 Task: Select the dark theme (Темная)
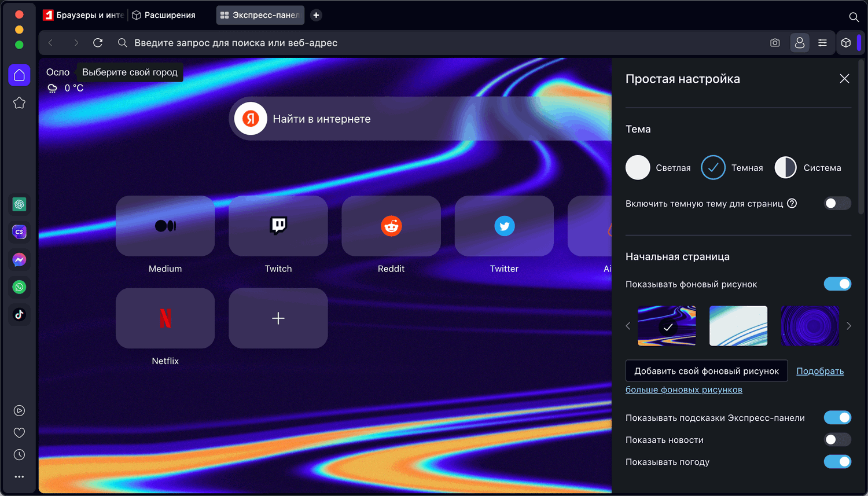(x=713, y=168)
